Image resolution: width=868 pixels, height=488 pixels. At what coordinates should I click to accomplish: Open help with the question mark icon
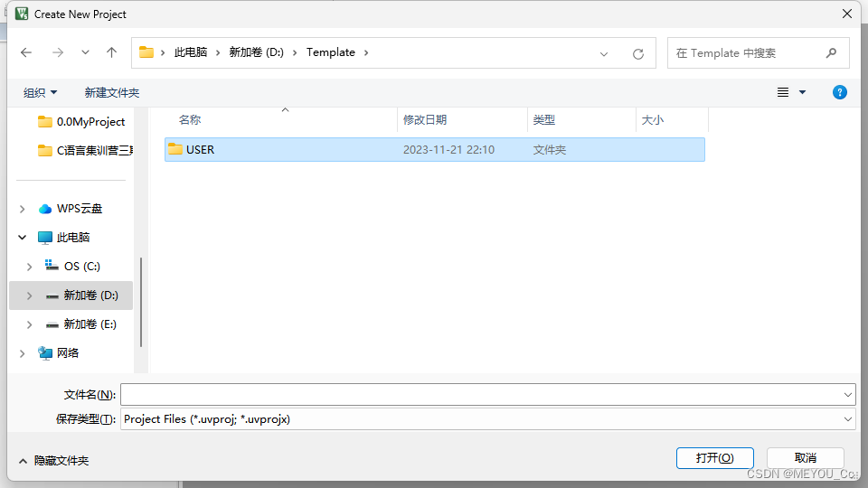(x=839, y=92)
